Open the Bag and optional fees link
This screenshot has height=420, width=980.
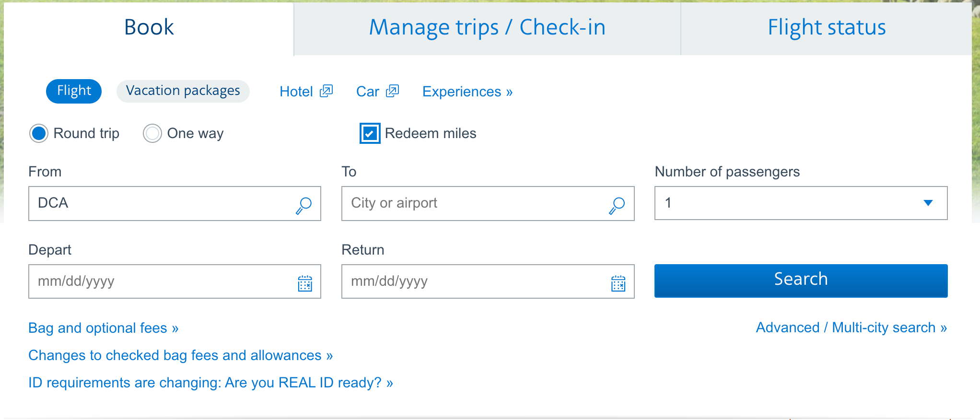(x=103, y=328)
